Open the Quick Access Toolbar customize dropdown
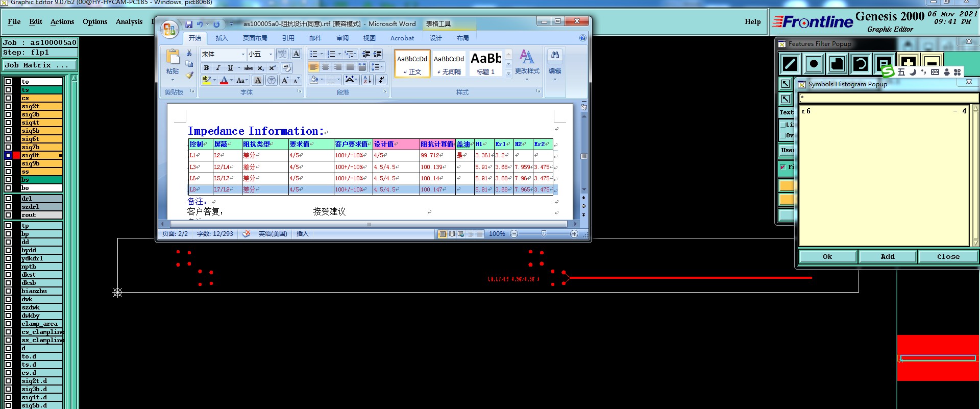This screenshot has height=409, width=980. pyautogui.click(x=231, y=24)
